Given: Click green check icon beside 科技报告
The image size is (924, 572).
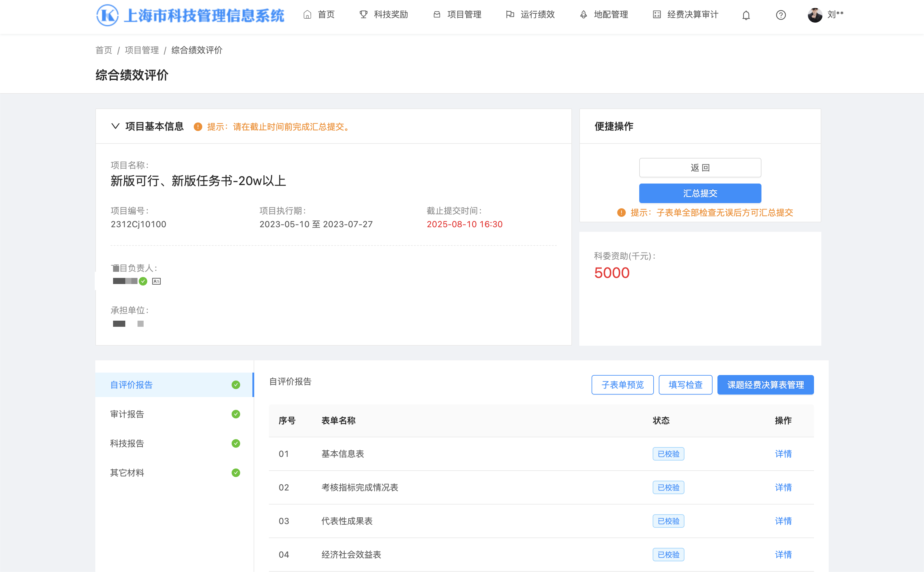Looking at the screenshot, I should coord(236,443).
